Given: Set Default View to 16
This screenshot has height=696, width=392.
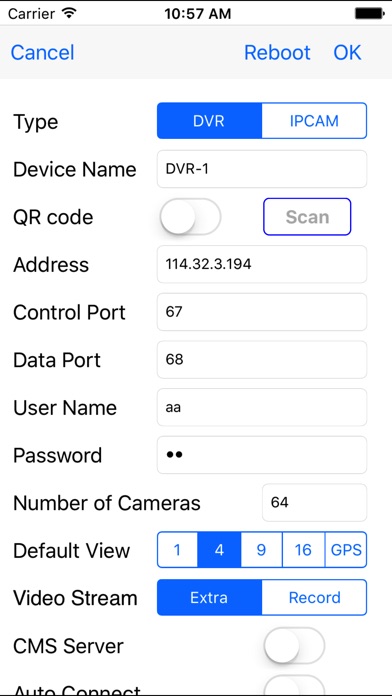Looking at the screenshot, I should pos(303,550).
